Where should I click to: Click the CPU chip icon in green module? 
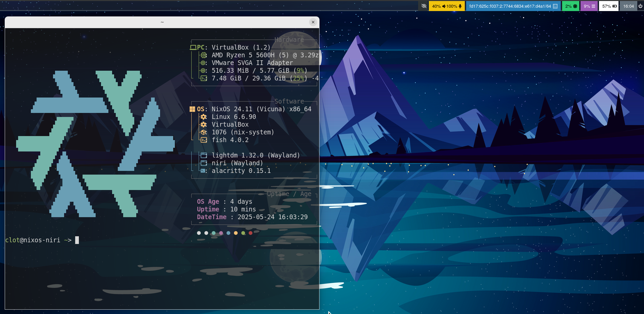pyautogui.click(x=575, y=6)
